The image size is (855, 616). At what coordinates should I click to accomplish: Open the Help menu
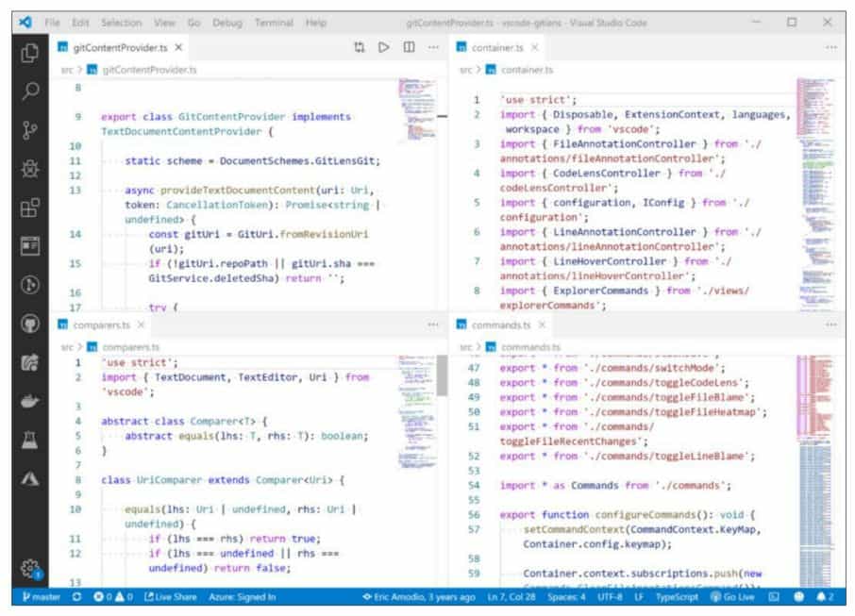[316, 23]
